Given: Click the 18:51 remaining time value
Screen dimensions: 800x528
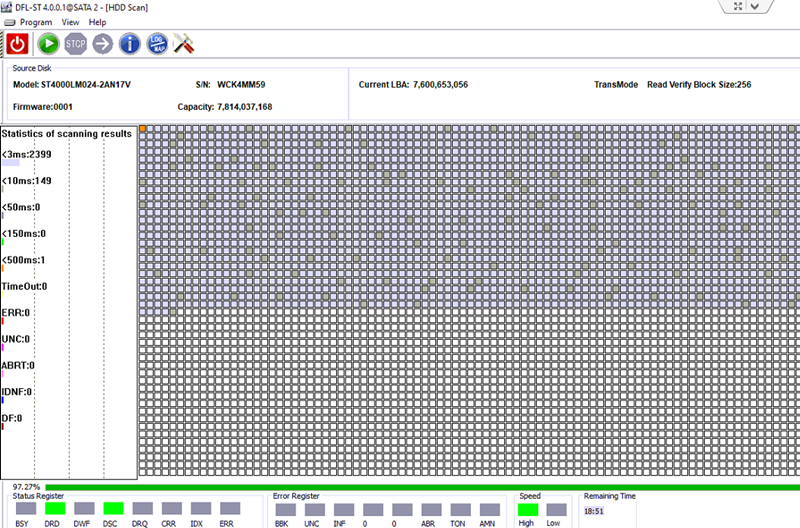Looking at the screenshot, I should 594,511.
